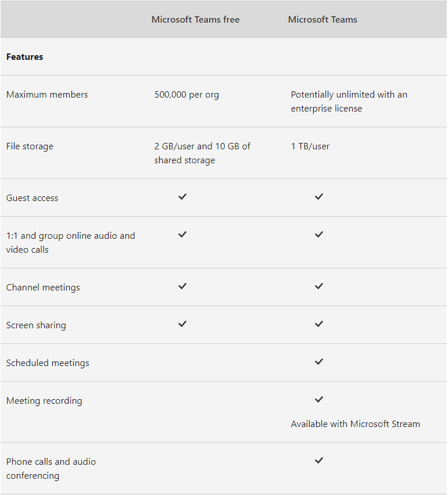This screenshot has height=495, width=448.
Task: Click the Features section heading
Action: [x=25, y=57]
